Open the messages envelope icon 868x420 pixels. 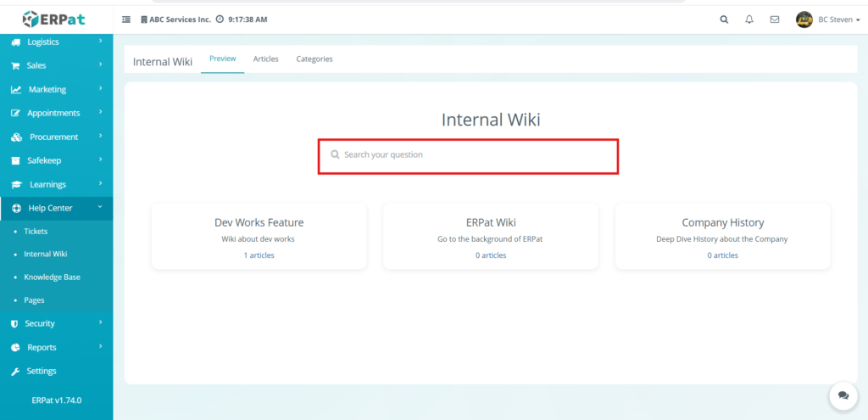[x=774, y=20]
